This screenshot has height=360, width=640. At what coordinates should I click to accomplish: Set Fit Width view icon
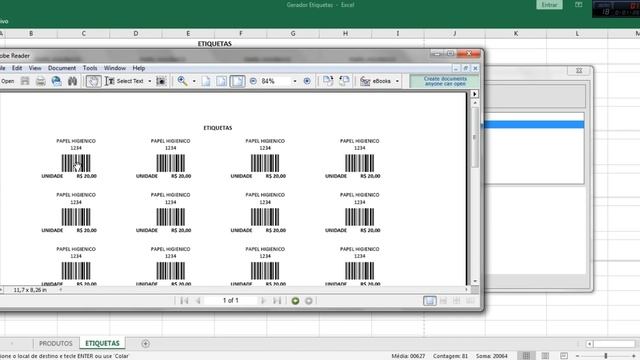[237, 81]
